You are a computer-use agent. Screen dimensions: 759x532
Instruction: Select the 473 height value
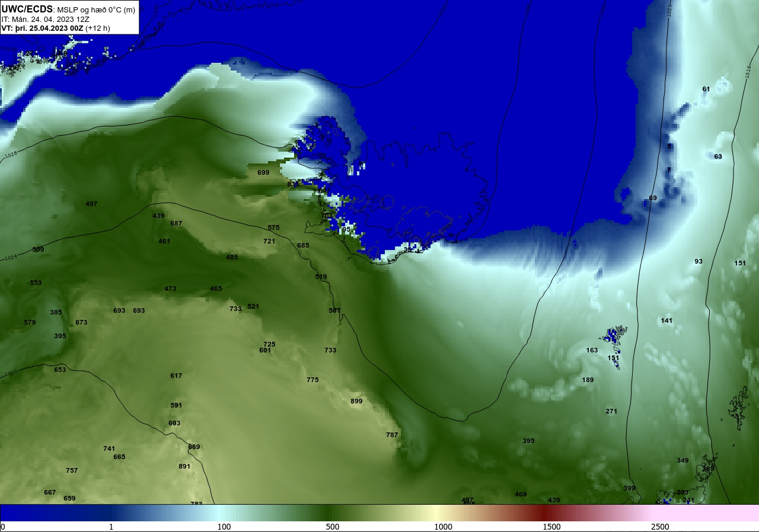coord(170,289)
